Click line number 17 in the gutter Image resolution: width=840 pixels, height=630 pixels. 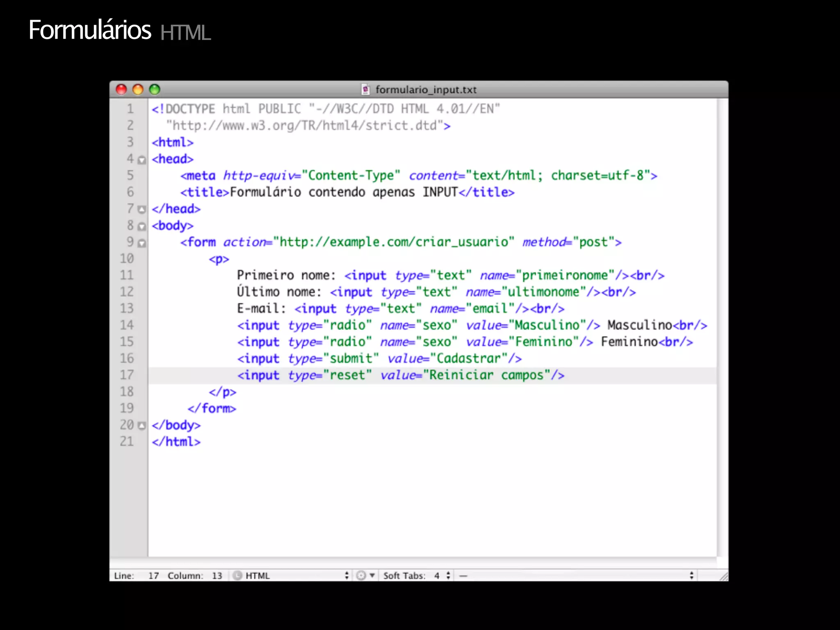(127, 375)
